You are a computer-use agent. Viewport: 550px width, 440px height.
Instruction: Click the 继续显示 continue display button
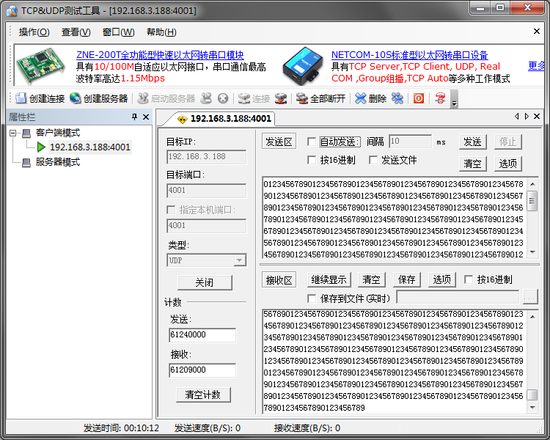pyautogui.click(x=329, y=280)
